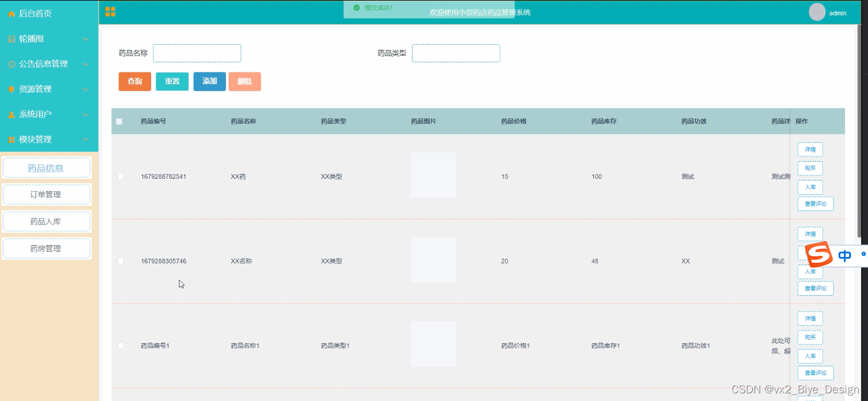Click the home icon beside 后台首页
This screenshot has height=401, width=868.
pos(11,14)
